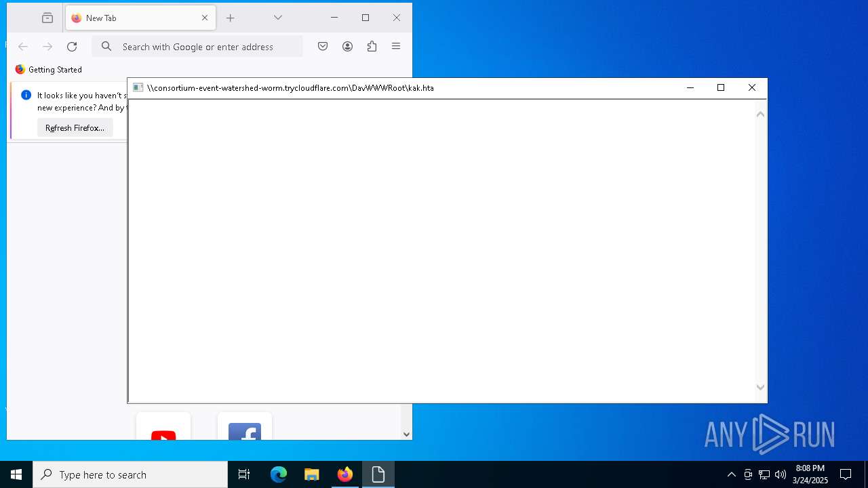Maximize the Firefox window

pyautogui.click(x=366, y=18)
